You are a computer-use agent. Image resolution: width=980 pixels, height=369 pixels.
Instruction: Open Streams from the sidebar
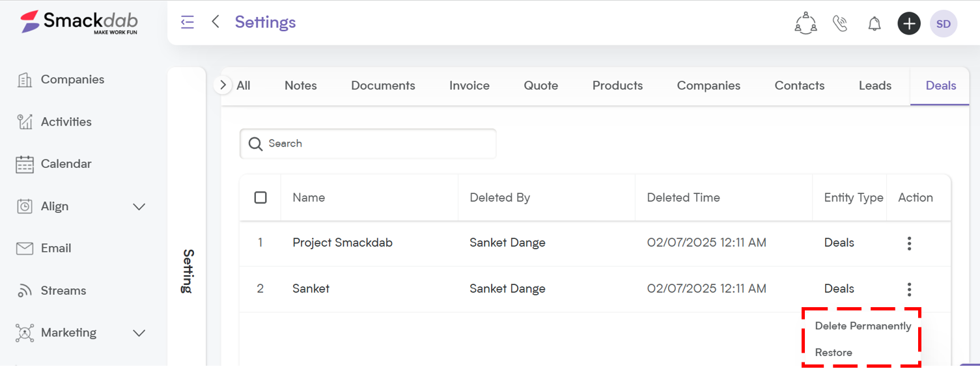51,290
